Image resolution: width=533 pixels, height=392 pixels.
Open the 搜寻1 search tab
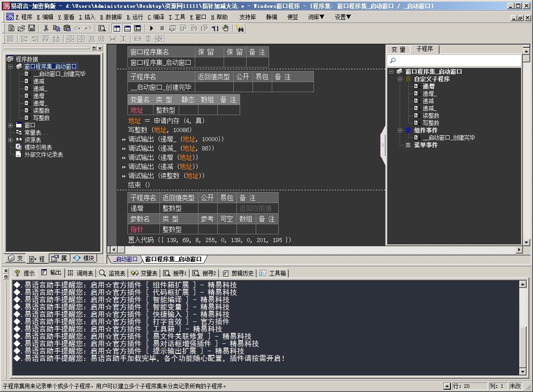point(175,273)
